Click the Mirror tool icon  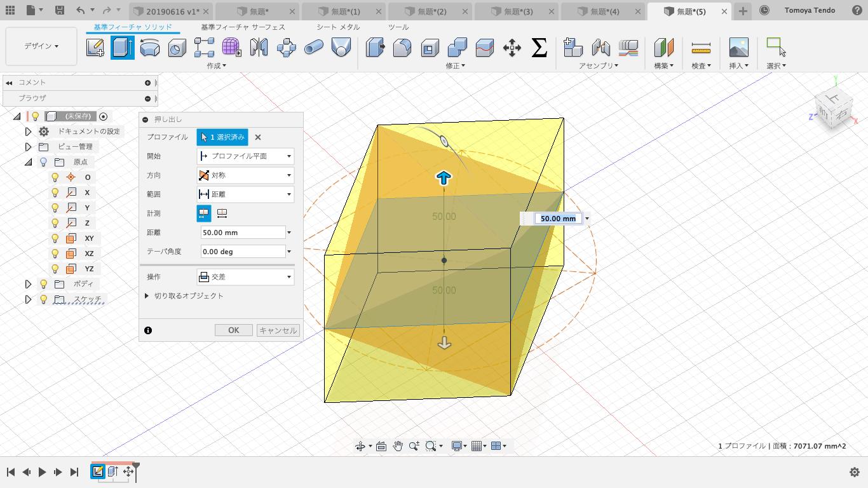(x=259, y=48)
